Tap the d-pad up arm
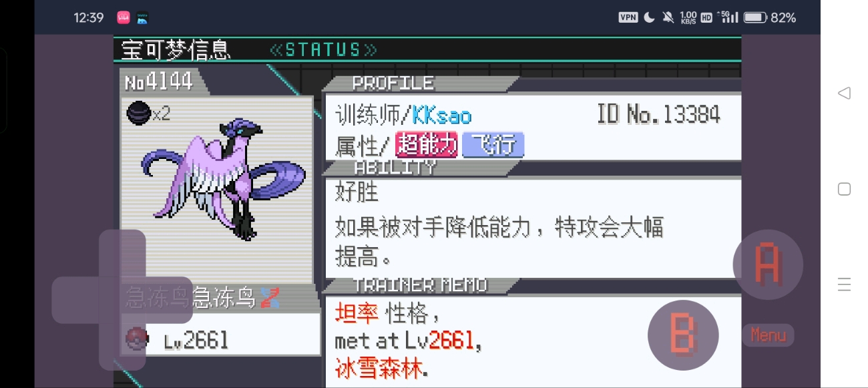This screenshot has width=868, height=388. point(122,253)
